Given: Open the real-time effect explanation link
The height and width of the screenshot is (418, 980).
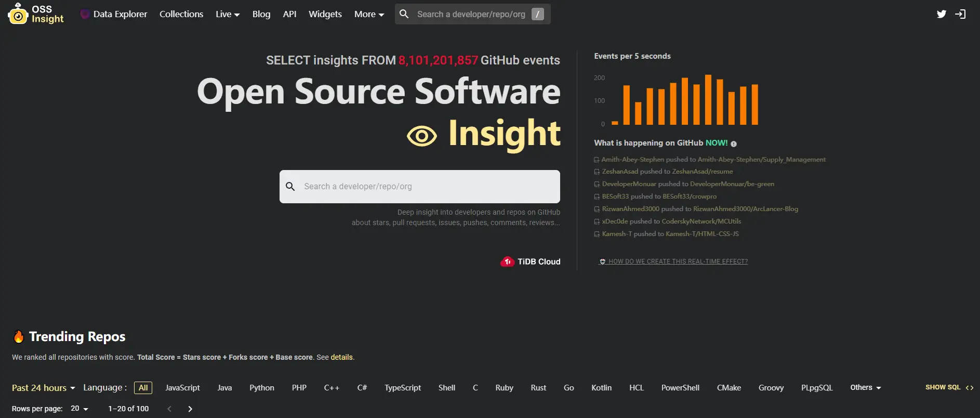Looking at the screenshot, I should pos(678,262).
